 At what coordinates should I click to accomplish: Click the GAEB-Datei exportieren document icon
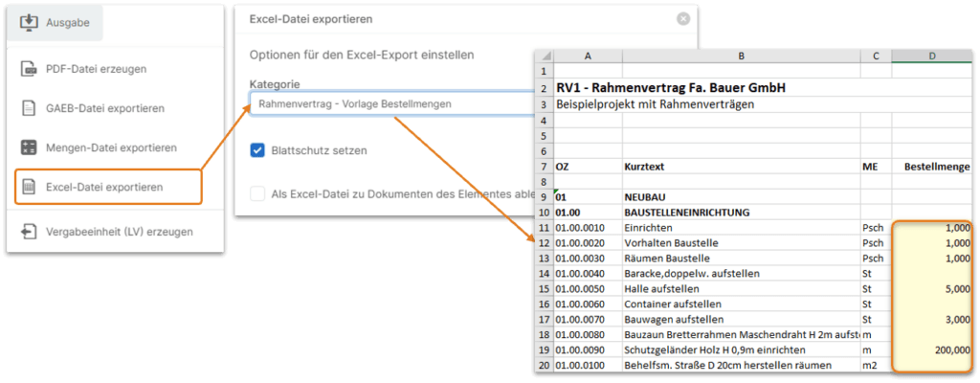pos(29,107)
